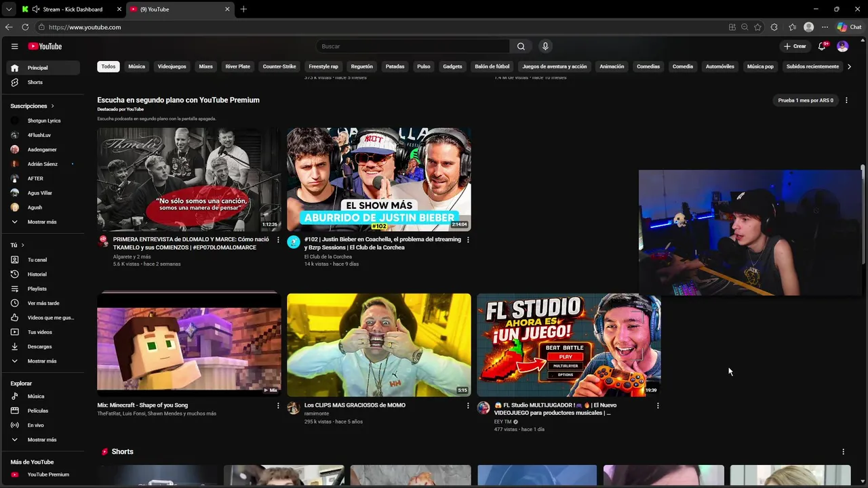Click the browser address bar
The image size is (868, 488).
(x=380, y=27)
